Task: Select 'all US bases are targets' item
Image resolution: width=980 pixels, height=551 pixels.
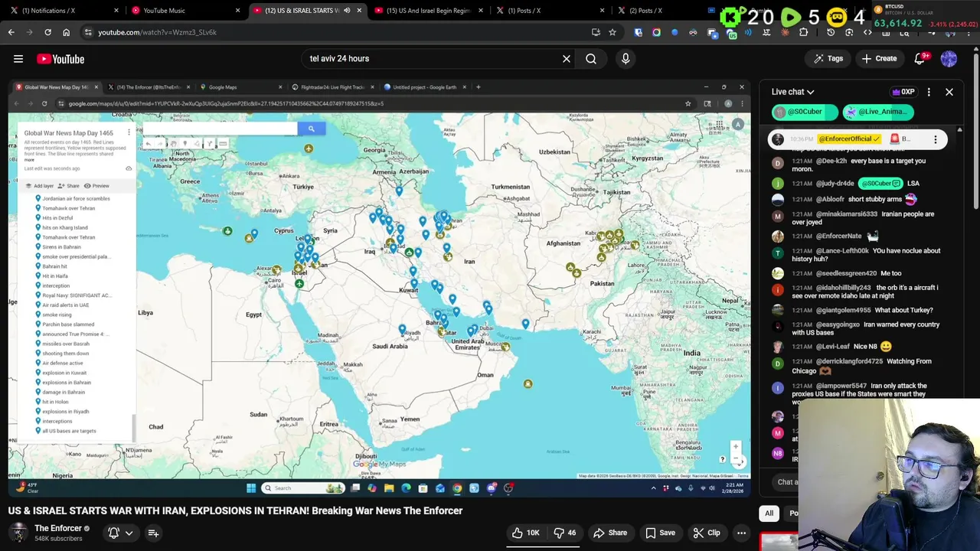Action: [69, 431]
